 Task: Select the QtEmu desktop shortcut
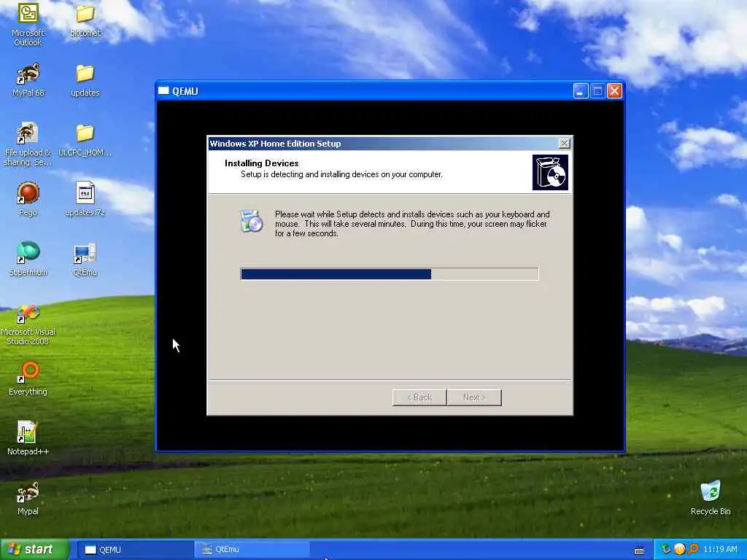[x=85, y=259]
